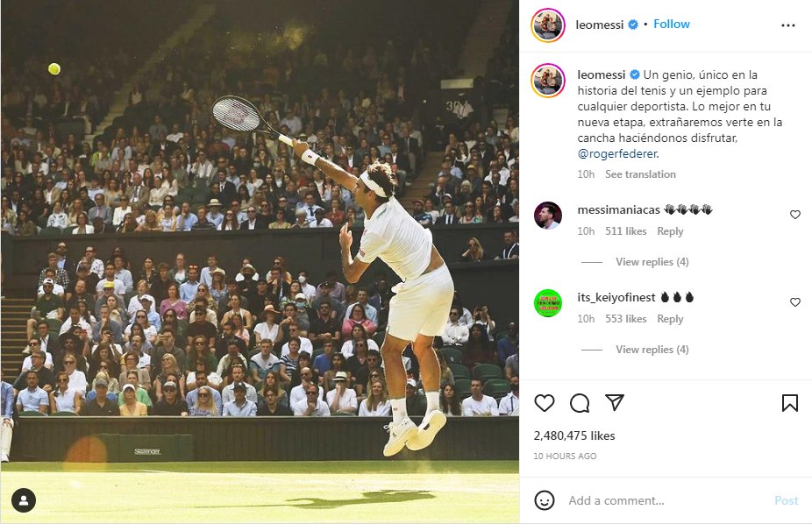Like its_keiyofinest comment heart
The image size is (812, 524).
click(795, 302)
